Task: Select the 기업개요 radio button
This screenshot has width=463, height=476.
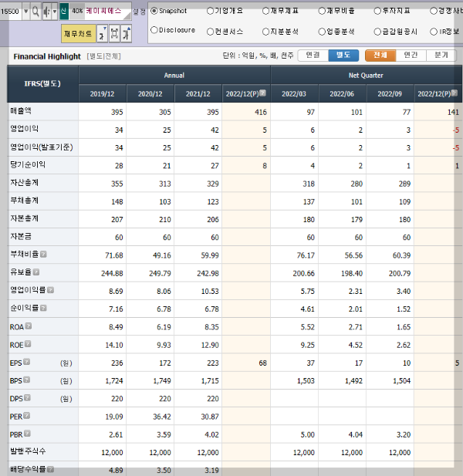Action: coord(210,11)
